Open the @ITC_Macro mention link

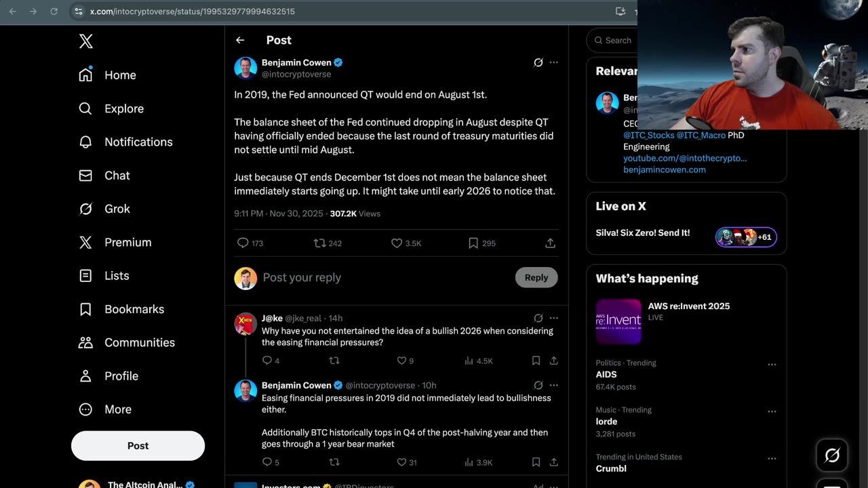[701, 135]
